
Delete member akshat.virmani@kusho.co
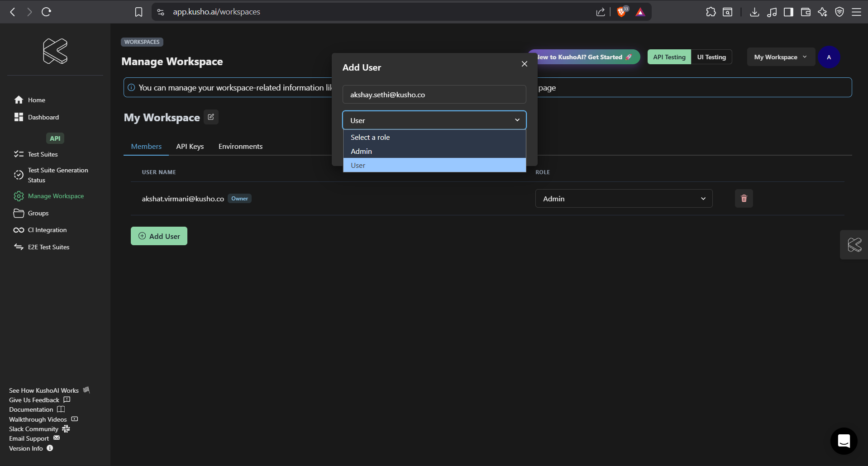(x=744, y=199)
